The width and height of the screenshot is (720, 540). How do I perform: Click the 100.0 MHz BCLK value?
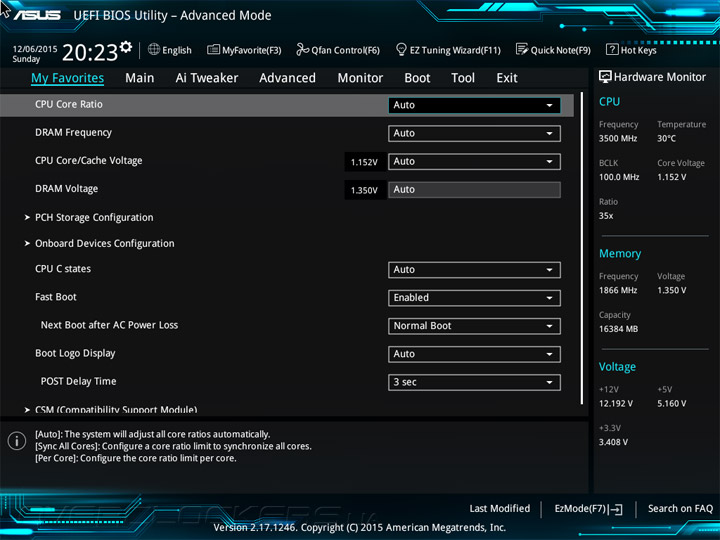tap(619, 177)
